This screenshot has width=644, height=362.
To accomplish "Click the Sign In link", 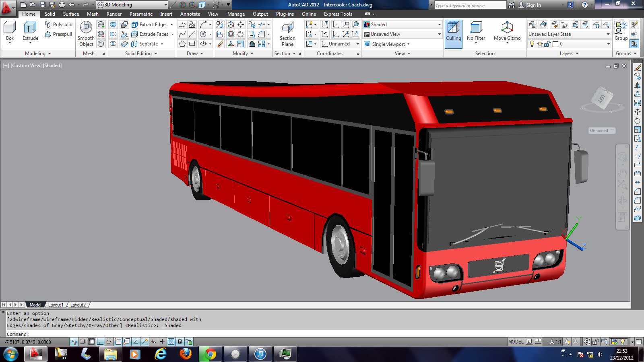I will (x=533, y=5).
